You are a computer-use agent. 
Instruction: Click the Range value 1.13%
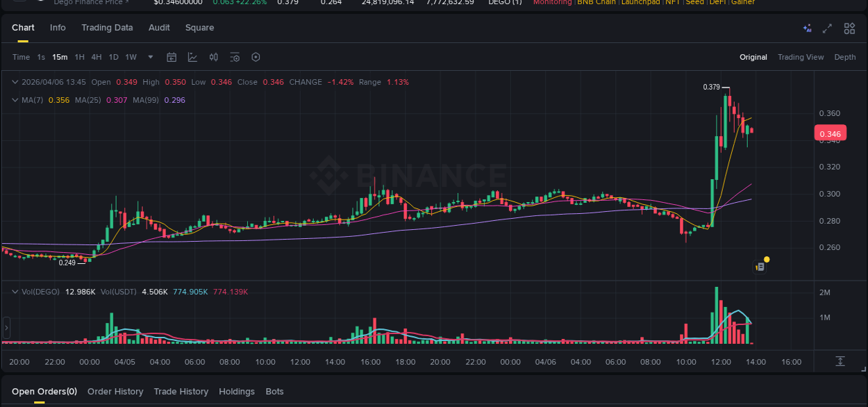pyautogui.click(x=398, y=82)
